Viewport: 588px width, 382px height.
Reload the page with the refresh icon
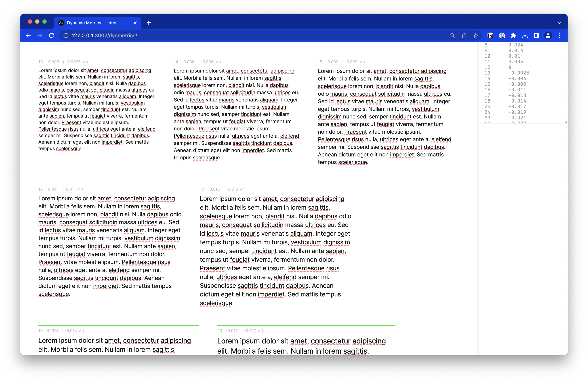coord(51,35)
